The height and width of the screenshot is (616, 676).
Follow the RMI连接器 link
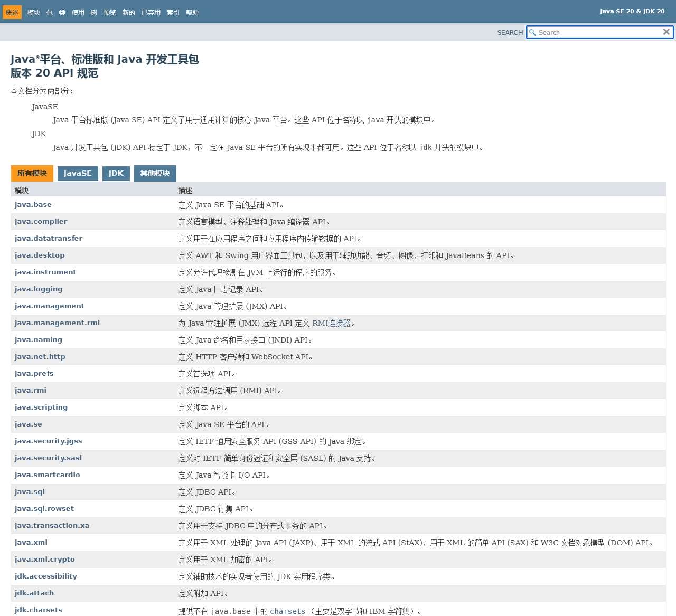coord(331,323)
